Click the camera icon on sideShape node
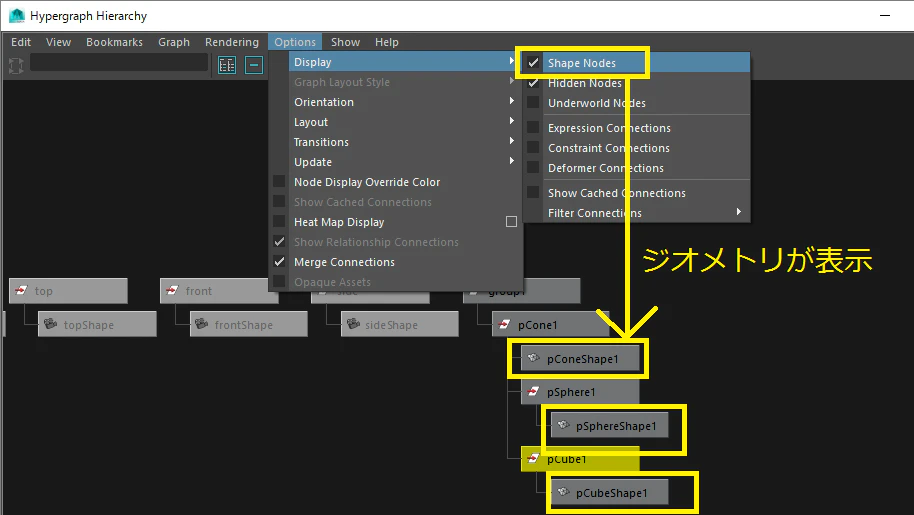 [353, 323]
